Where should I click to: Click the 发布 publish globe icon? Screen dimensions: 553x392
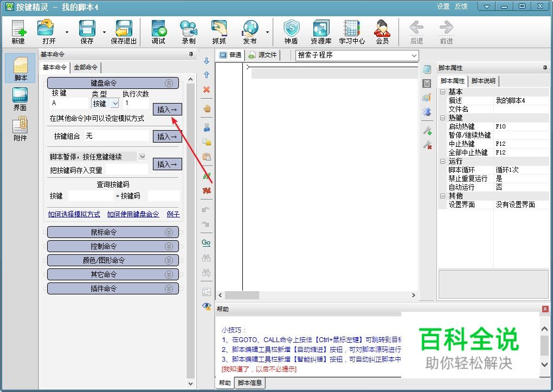[x=250, y=32]
